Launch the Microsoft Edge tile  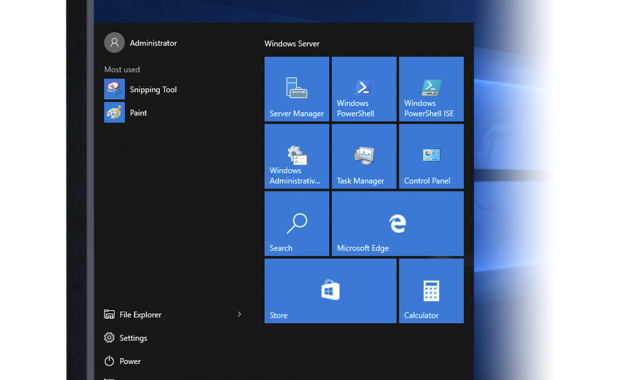click(x=397, y=223)
